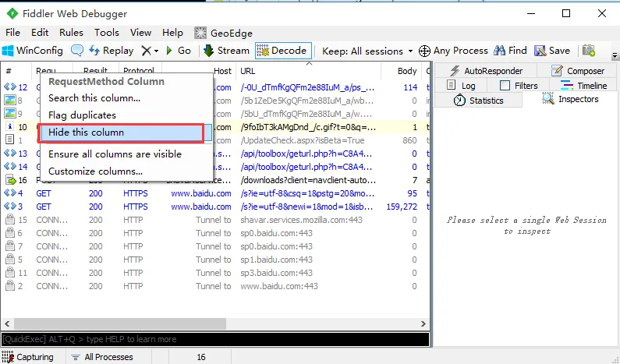Open Find with binoculars icon
620x364 pixels.
point(499,51)
